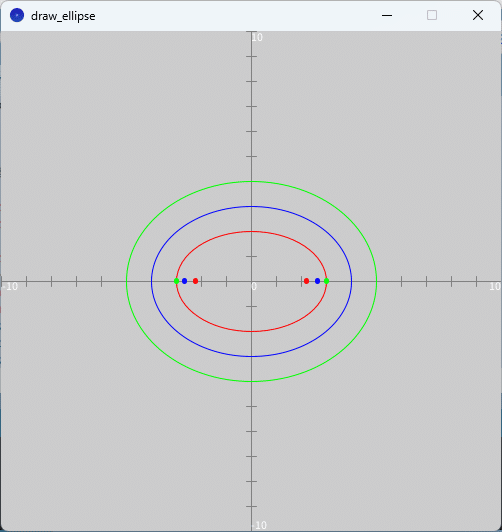Click the draw_ellipse window title text
The height and width of the screenshot is (532, 502).
[63, 16]
